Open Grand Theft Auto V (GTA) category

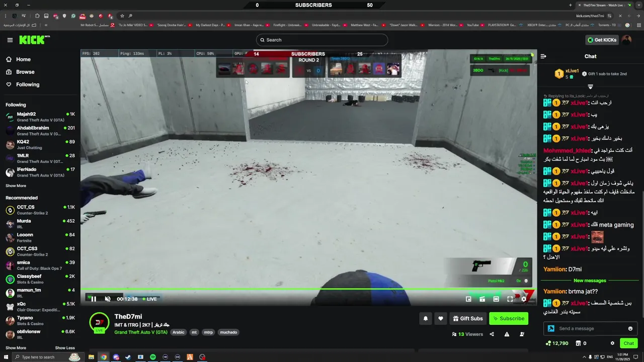click(x=141, y=332)
